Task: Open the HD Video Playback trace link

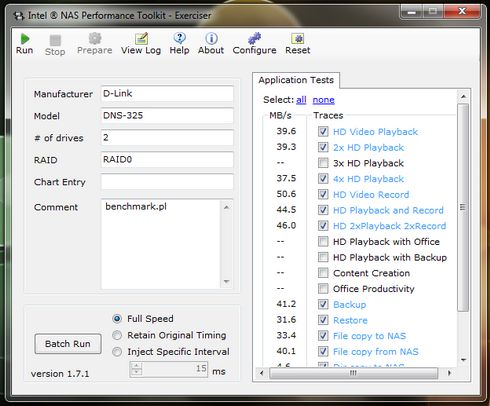Action: click(375, 132)
